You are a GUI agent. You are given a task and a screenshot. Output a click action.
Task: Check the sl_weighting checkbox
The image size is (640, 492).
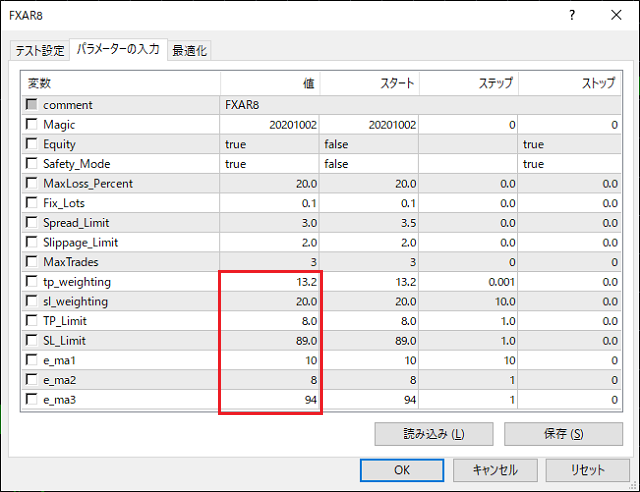click(31, 301)
